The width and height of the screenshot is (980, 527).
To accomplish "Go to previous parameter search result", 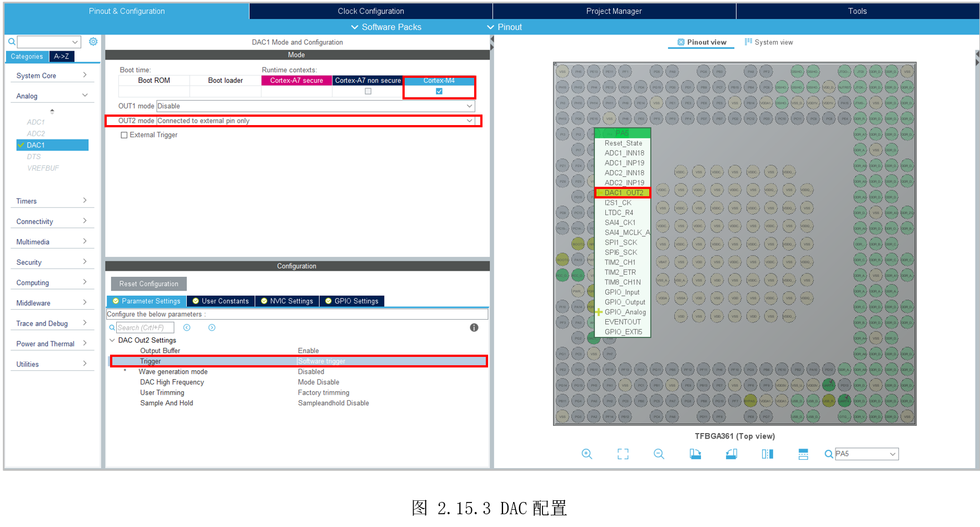I will point(187,328).
